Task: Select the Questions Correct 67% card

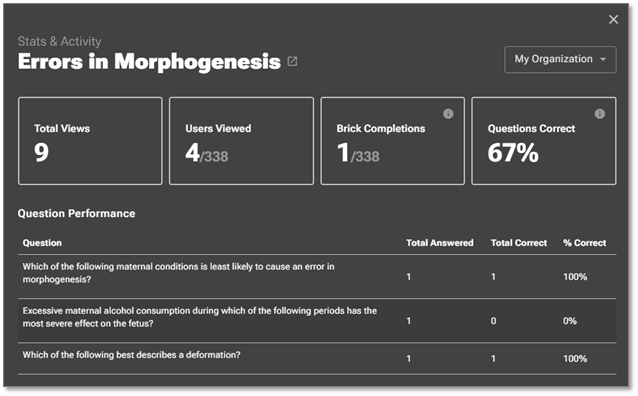Action: pos(544,141)
